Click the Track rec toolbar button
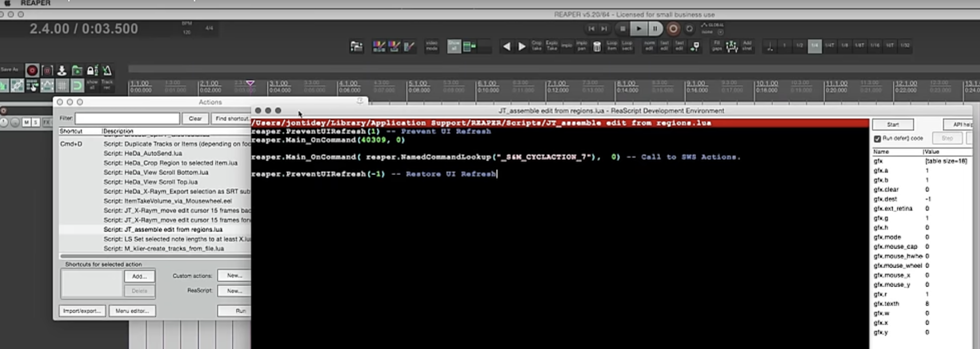Viewport: 980px width, 349px height. 107,85
